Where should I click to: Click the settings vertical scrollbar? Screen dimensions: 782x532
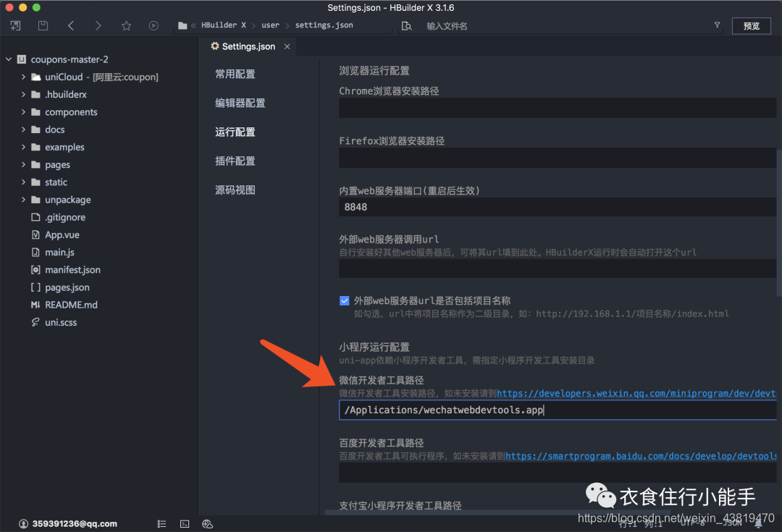(x=779, y=222)
